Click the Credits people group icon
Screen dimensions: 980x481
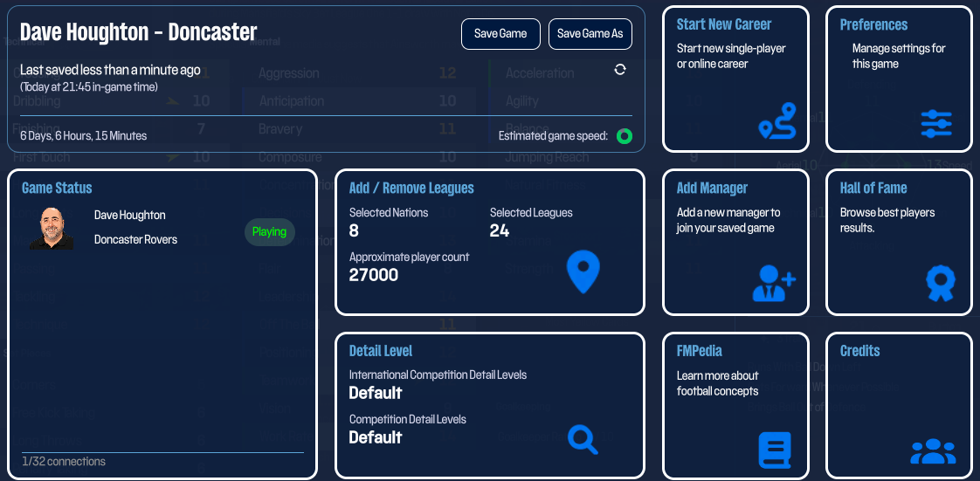(x=933, y=451)
